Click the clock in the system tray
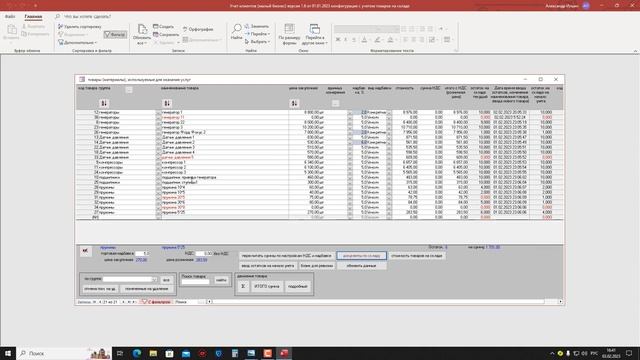Screen dimensions: 640x360 (x=611, y=353)
